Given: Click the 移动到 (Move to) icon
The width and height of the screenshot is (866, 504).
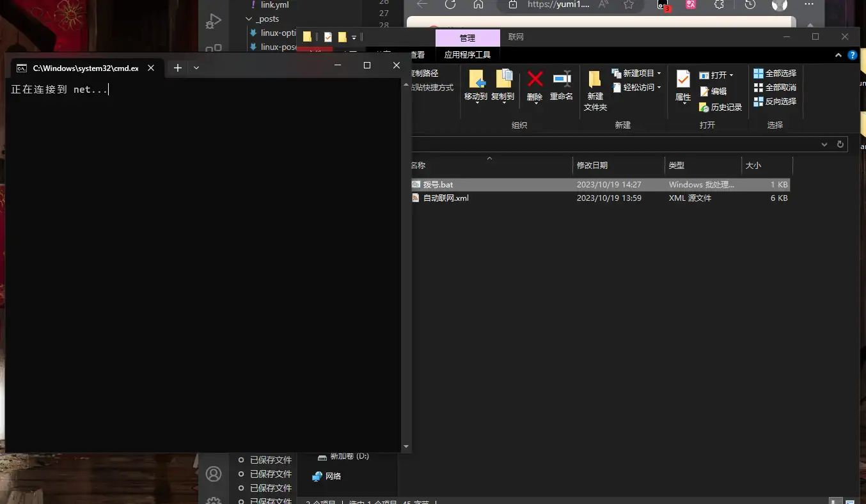Looking at the screenshot, I should [x=476, y=80].
